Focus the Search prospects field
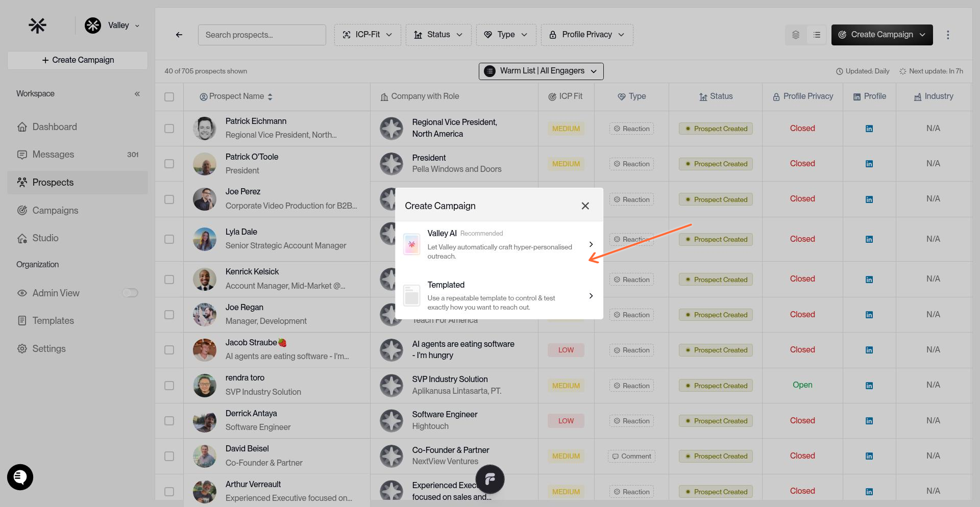This screenshot has height=507, width=980. tap(262, 35)
